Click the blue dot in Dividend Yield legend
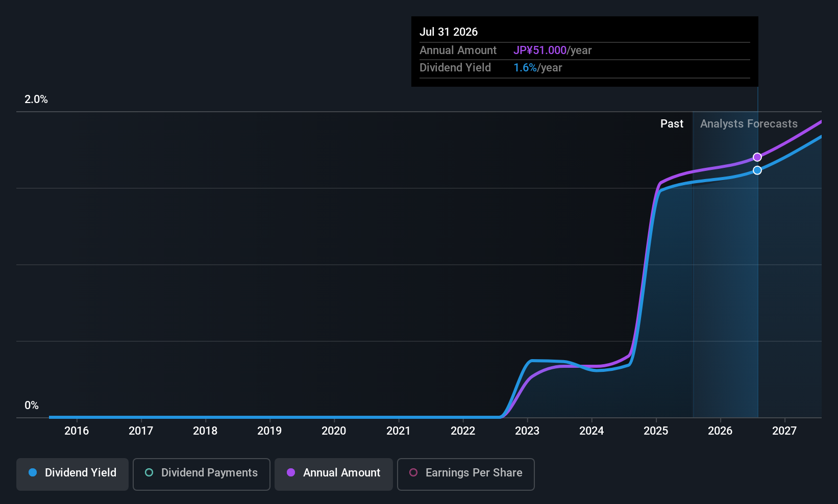The width and height of the screenshot is (838, 504). (x=33, y=473)
